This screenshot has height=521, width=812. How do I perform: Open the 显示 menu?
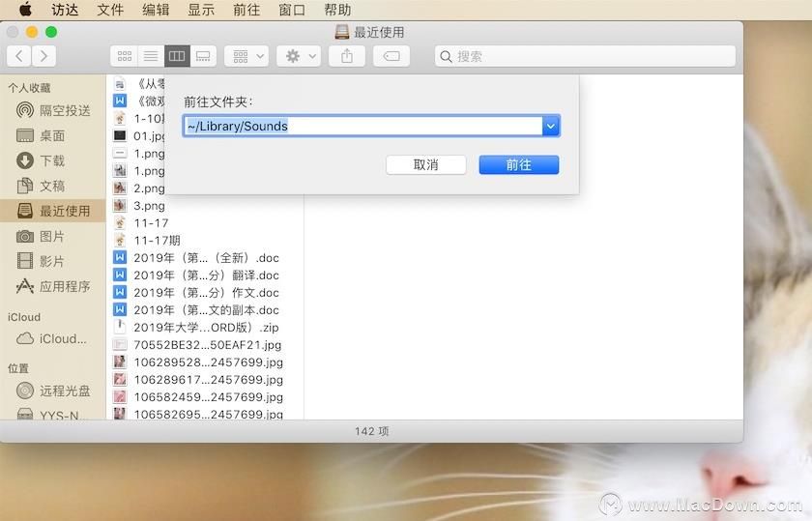(x=201, y=10)
